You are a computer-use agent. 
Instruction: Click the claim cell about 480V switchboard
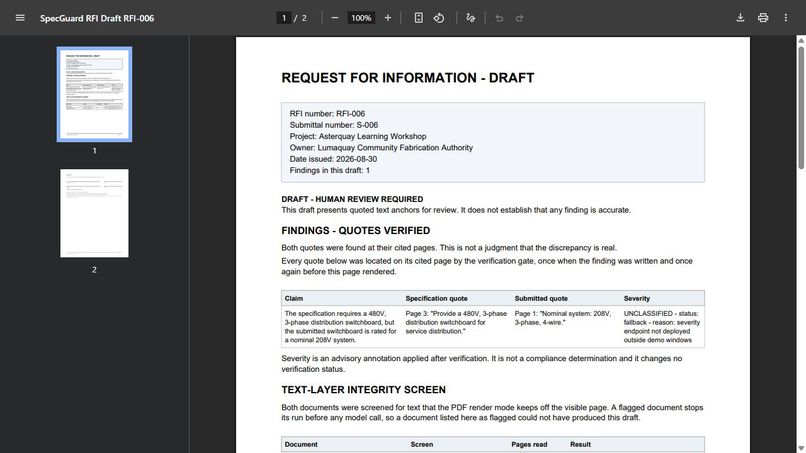coord(341,327)
